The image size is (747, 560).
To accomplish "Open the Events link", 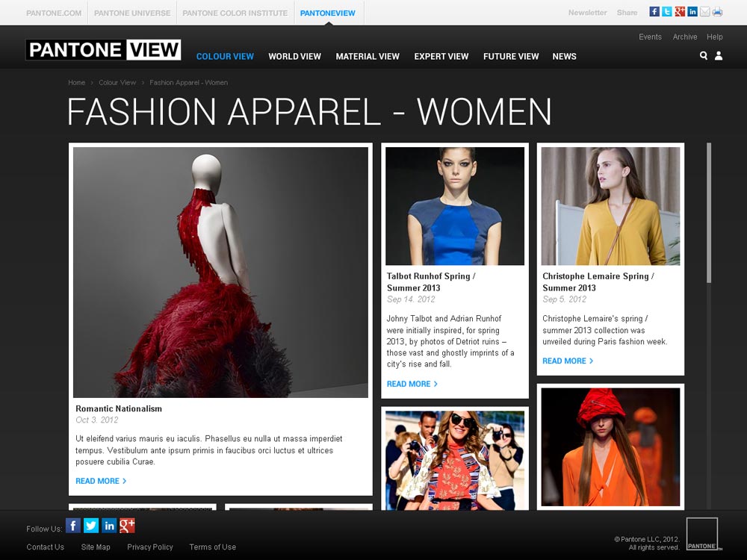I will point(651,37).
